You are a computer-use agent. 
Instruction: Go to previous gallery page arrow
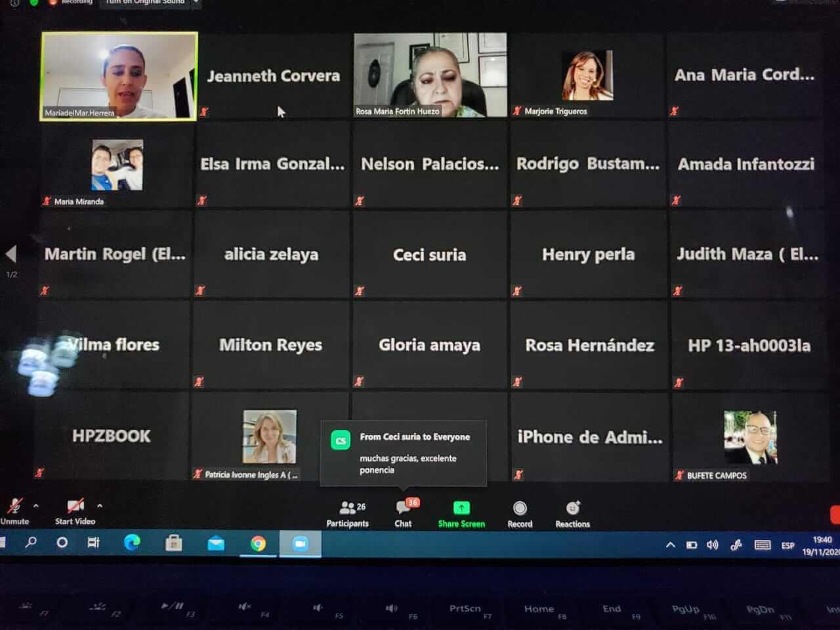pos(10,253)
